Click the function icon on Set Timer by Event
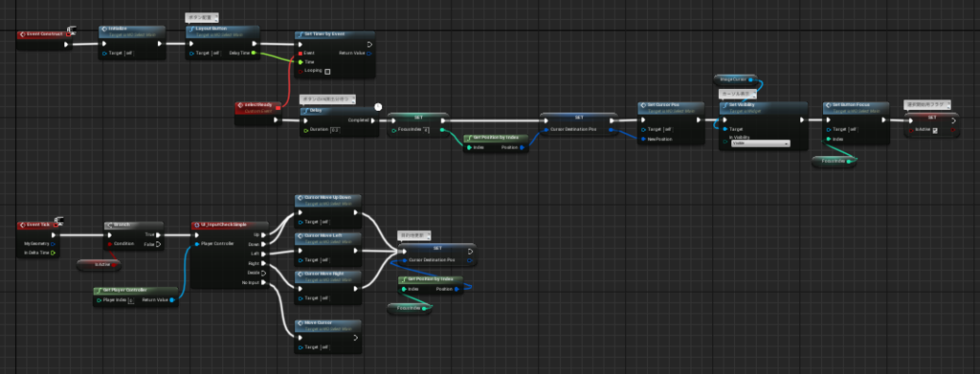The image size is (980, 374). point(300,34)
